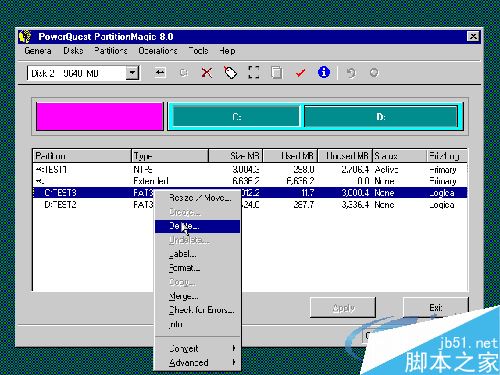The height and width of the screenshot is (375, 500).
Task: Choose Resize / Move in context menu
Action: tap(197, 198)
